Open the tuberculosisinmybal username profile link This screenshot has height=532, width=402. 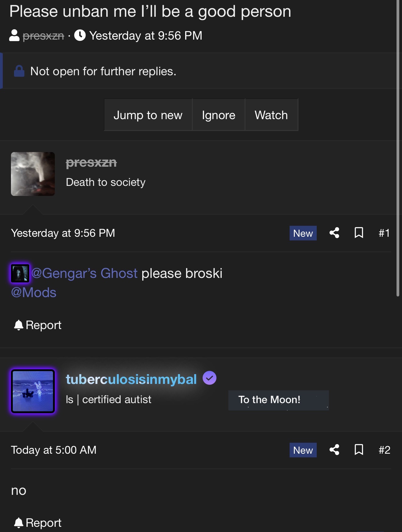(x=131, y=379)
